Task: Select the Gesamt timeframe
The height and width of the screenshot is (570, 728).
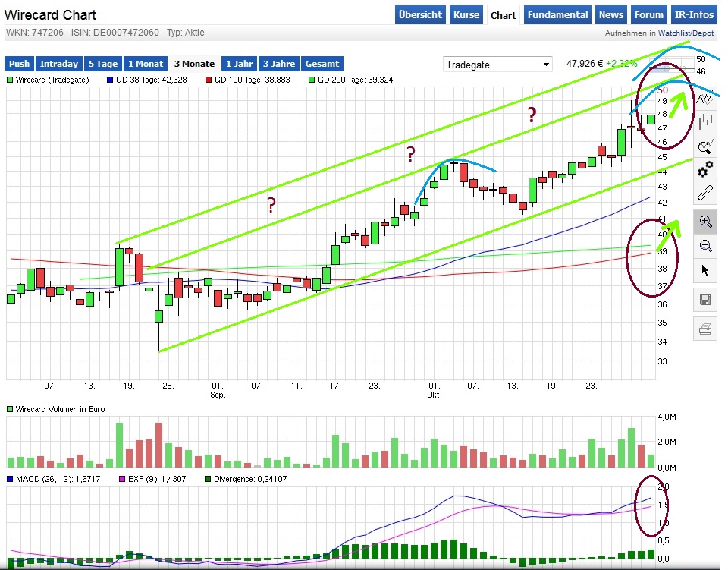Action: click(322, 64)
